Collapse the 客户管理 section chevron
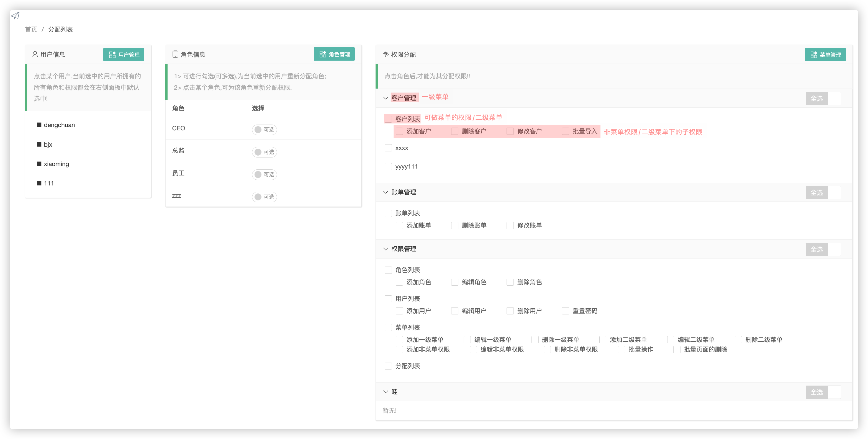 tap(386, 98)
